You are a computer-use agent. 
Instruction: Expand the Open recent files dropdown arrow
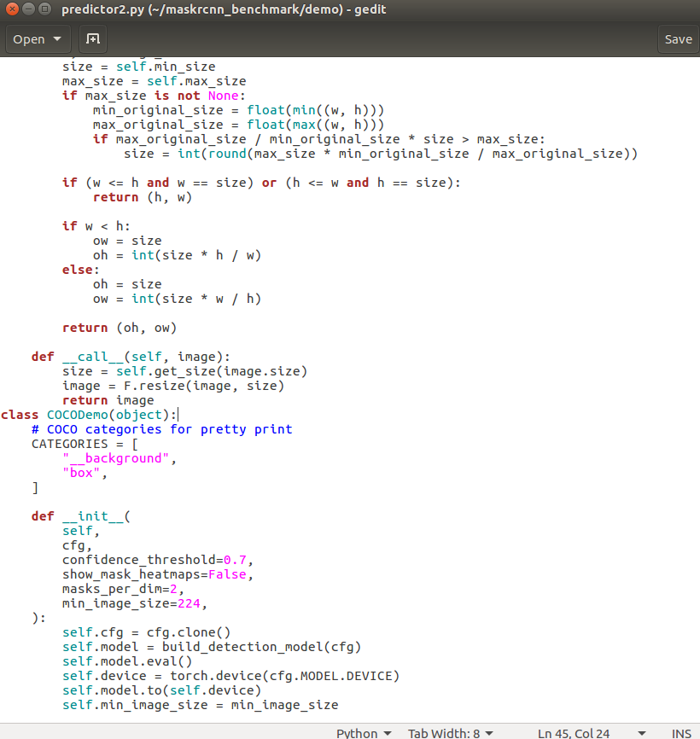tap(57, 39)
